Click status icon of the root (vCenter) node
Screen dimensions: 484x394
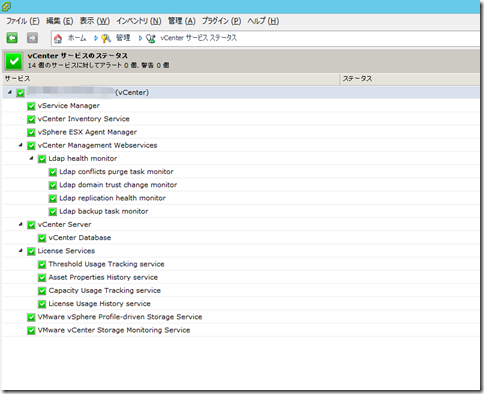pos(20,93)
